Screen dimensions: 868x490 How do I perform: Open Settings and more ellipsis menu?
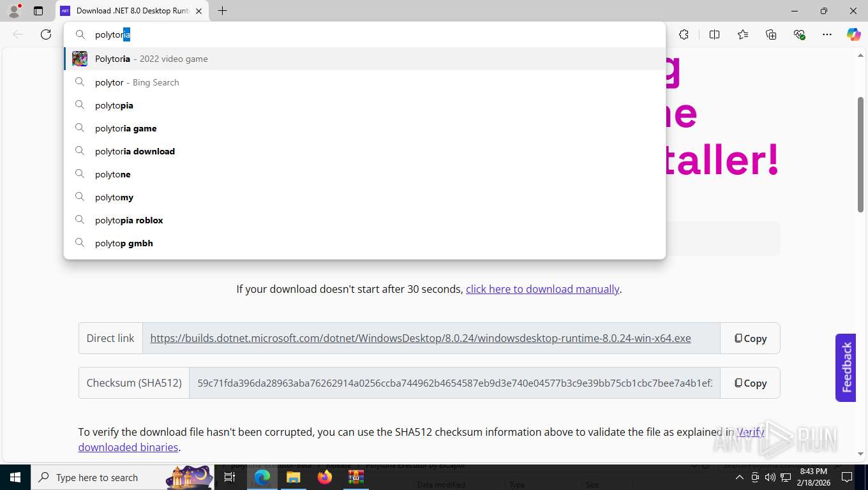[x=827, y=34]
